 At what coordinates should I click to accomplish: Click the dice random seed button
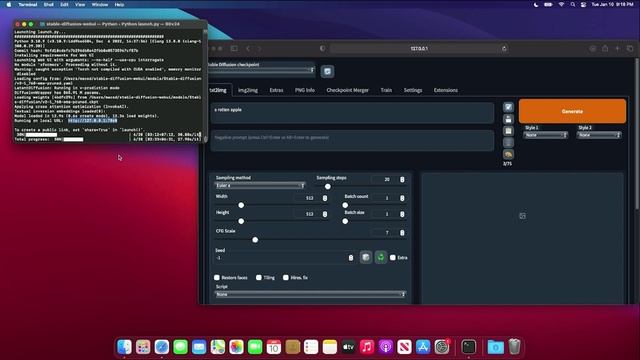[366, 257]
